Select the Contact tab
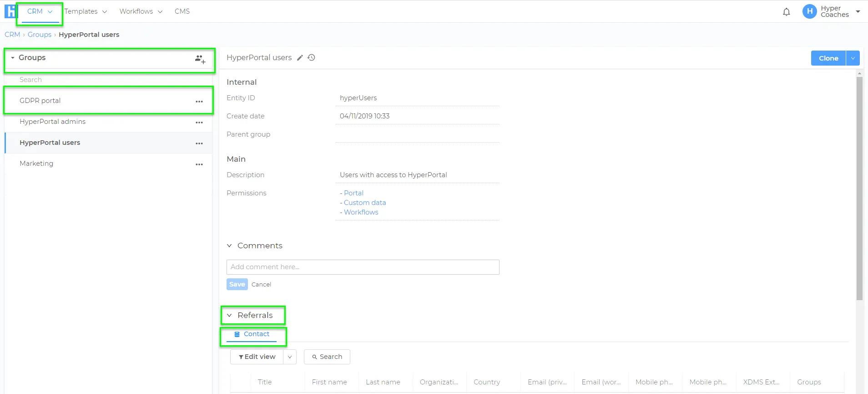The height and width of the screenshot is (394, 868). 252,334
